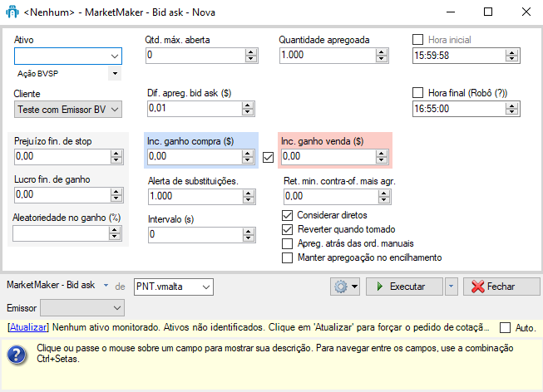Open the PNT.vmalta user dropdown
The height and width of the screenshot is (392, 543).
[205, 287]
